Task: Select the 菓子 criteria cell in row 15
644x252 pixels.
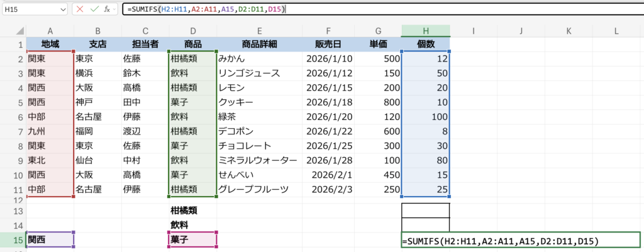Action: pyautogui.click(x=192, y=239)
